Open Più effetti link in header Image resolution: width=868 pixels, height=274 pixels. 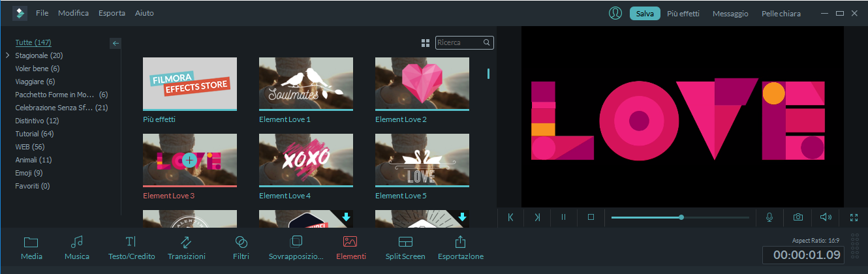(683, 14)
